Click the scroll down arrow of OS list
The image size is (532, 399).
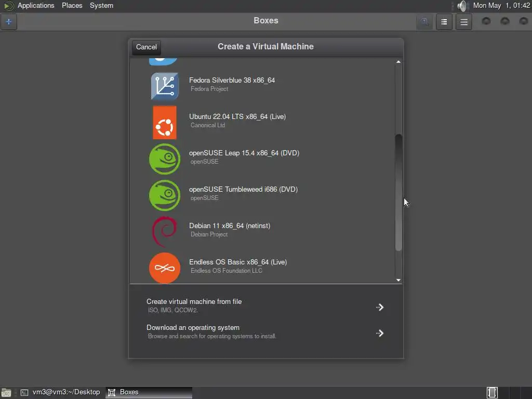click(x=398, y=280)
